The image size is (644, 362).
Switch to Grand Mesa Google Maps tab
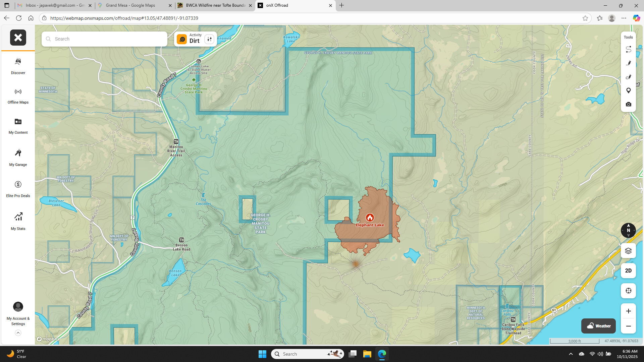[130, 5]
